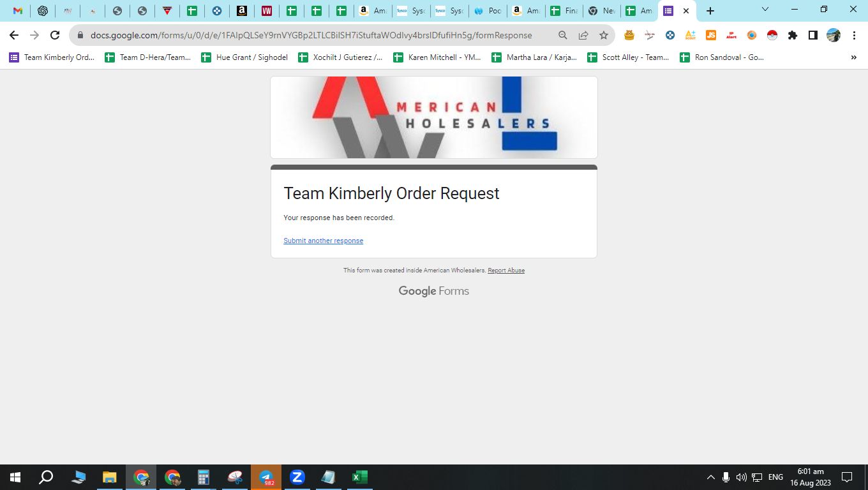Reload the current page
The width and height of the screenshot is (868, 490).
(55, 35)
